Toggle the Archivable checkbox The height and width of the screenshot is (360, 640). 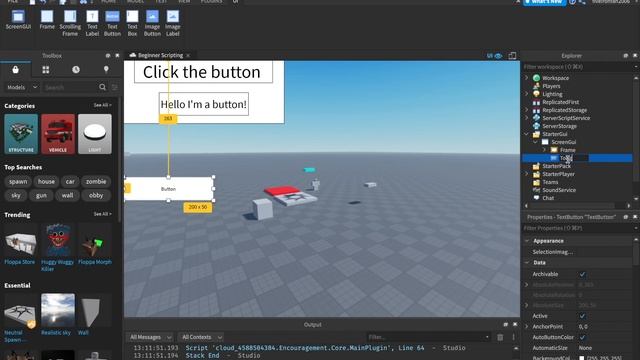(582, 274)
